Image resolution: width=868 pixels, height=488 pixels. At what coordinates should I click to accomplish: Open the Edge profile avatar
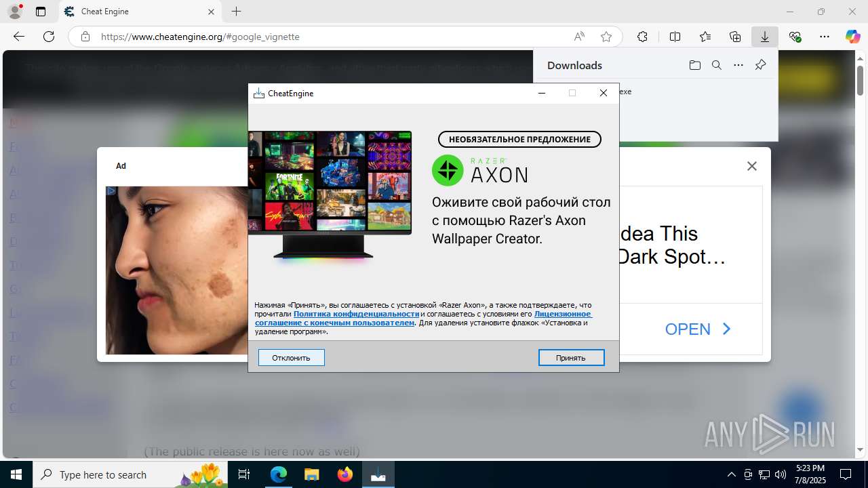coord(15,12)
